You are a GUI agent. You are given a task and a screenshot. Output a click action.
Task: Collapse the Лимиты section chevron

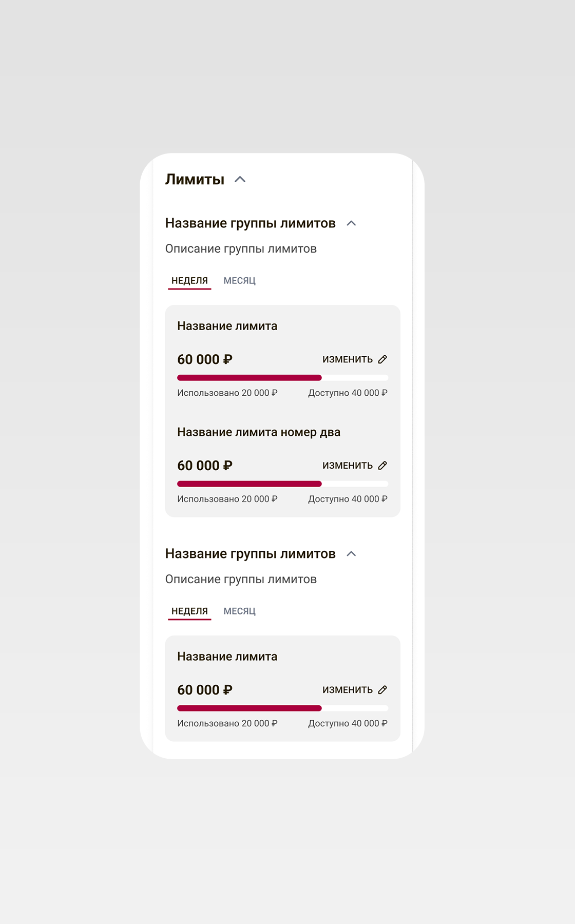click(240, 180)
